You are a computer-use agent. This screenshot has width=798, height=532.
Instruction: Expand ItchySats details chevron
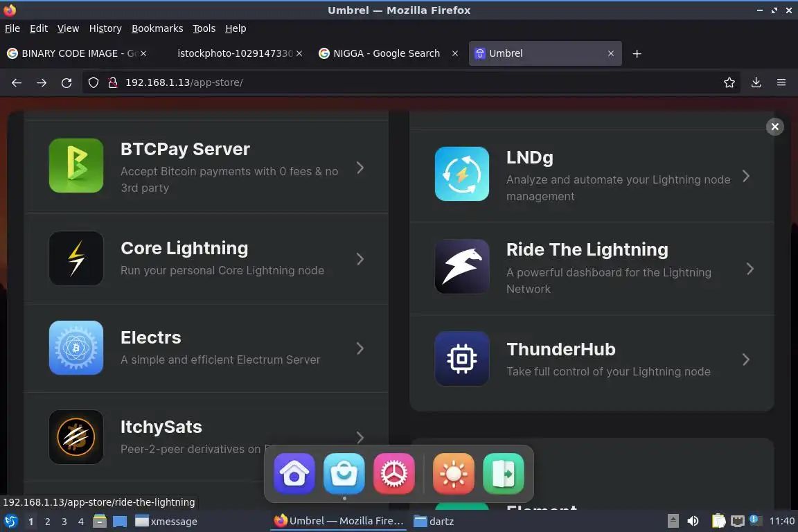[x=360, y=437]
